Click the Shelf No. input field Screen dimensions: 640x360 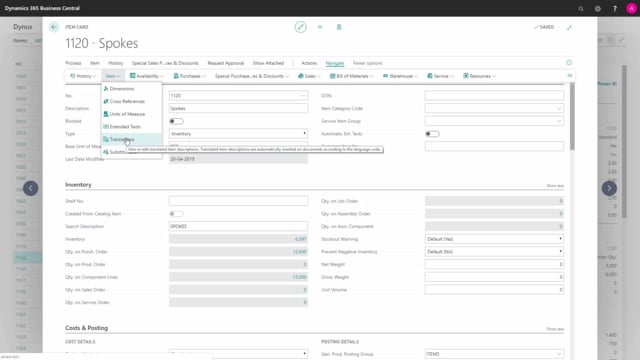238,201
